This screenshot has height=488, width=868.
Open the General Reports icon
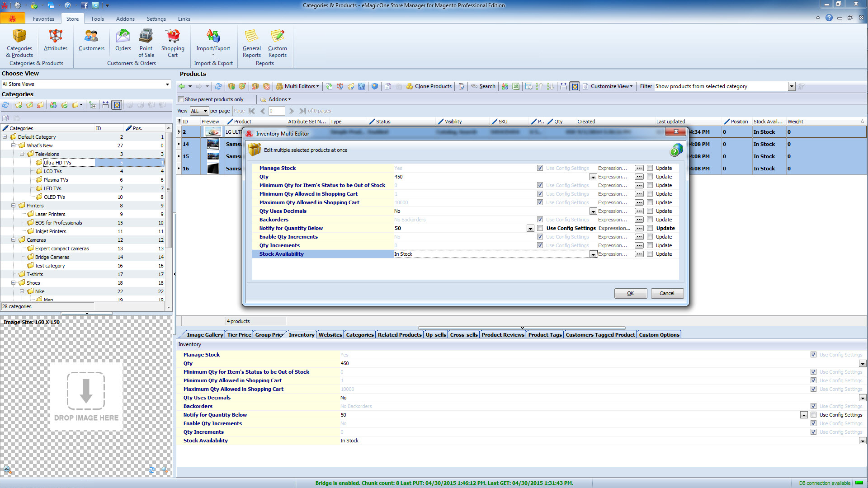[251, 43]
